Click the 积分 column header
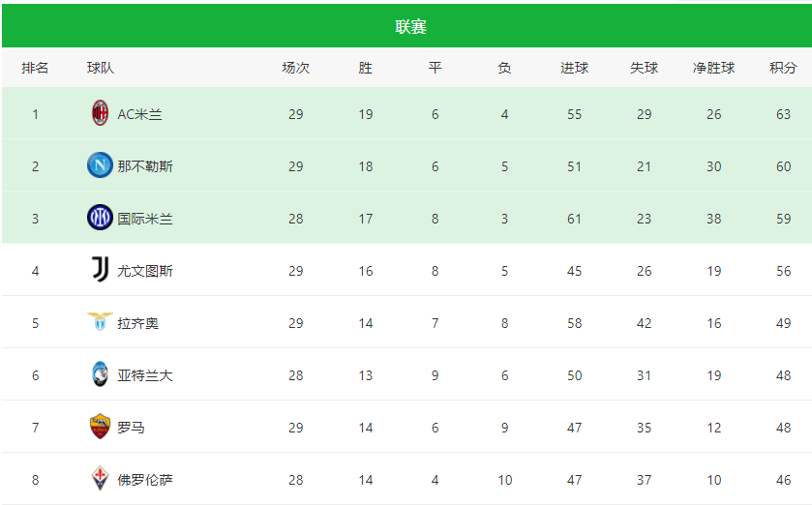Screen dimensions: 812x505 click(x=783, y=68)
